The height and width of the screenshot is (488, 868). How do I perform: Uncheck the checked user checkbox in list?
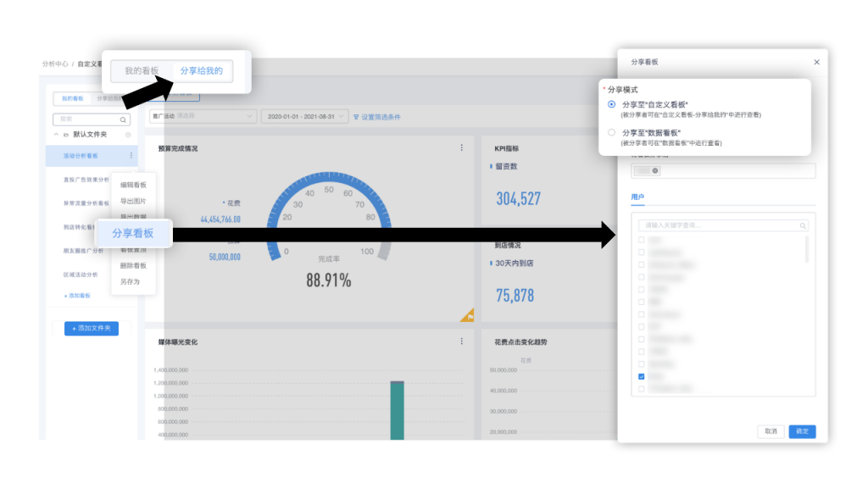coord(642,376)
